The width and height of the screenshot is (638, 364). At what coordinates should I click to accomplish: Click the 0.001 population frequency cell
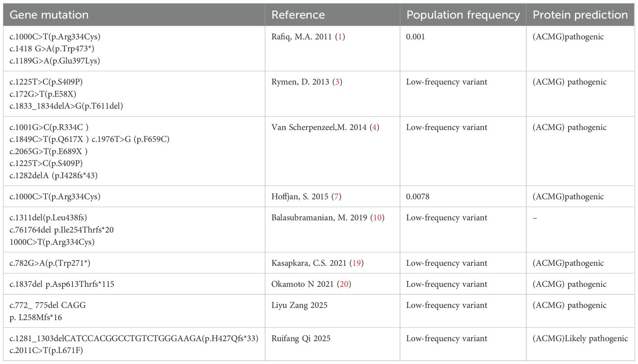pos(415,37)
